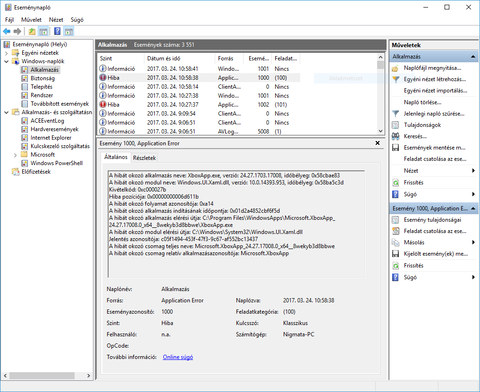Sort by the Szint column header
480x392 pixels.
pos(121,58)
